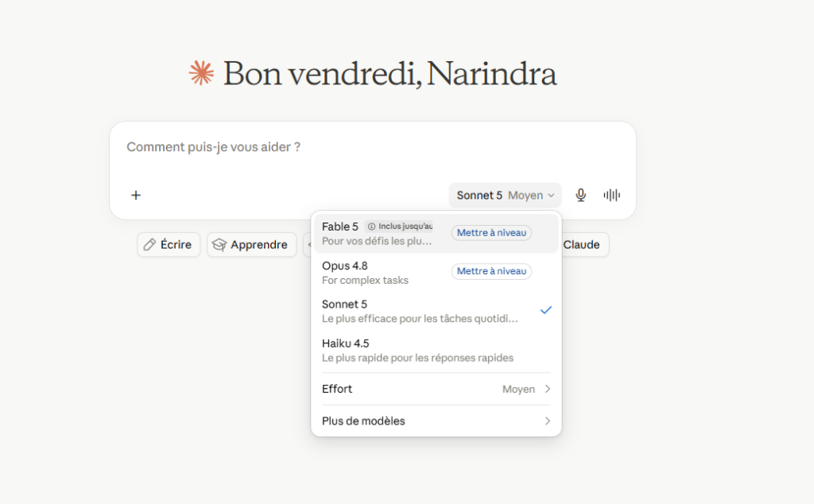Click the Écrire suggestion chip
Image resolution: width=814 pixels, height=504 pixels.
(x=169, y=245)
